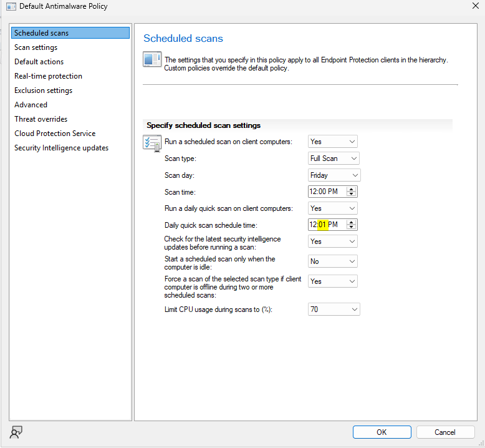This screenshot has height=448, width=485.
Task: Increase Daily quick scan time up arrow
Action: (351, 222)
